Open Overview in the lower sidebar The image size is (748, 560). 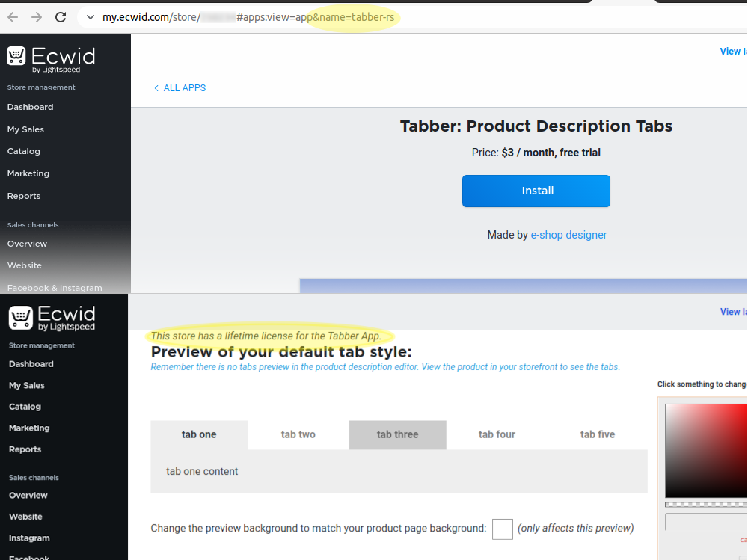[x=28, y=495]
